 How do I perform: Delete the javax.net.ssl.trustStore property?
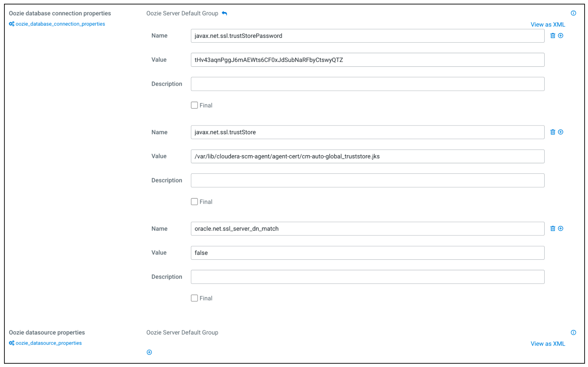pos(553,132)
